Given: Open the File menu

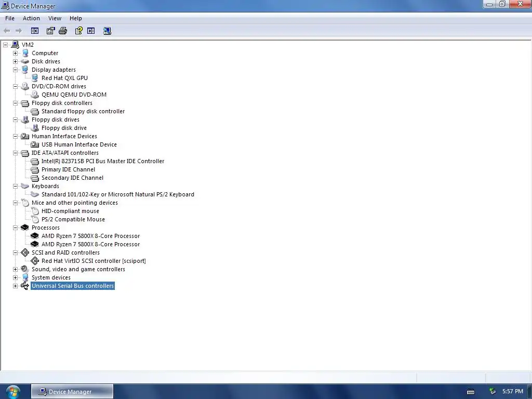Looking at the screenshot, I should [x=10, y=18].
